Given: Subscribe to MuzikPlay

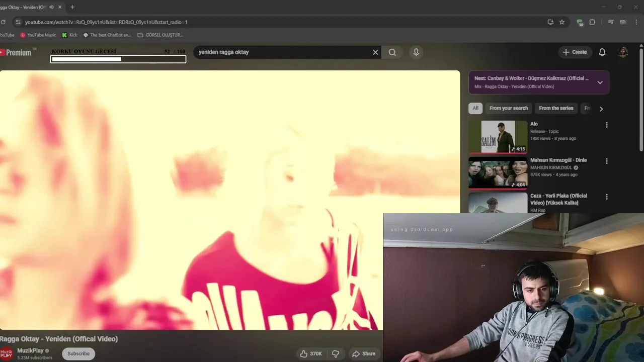Looking at the screenshot, I should click(78, 354).
